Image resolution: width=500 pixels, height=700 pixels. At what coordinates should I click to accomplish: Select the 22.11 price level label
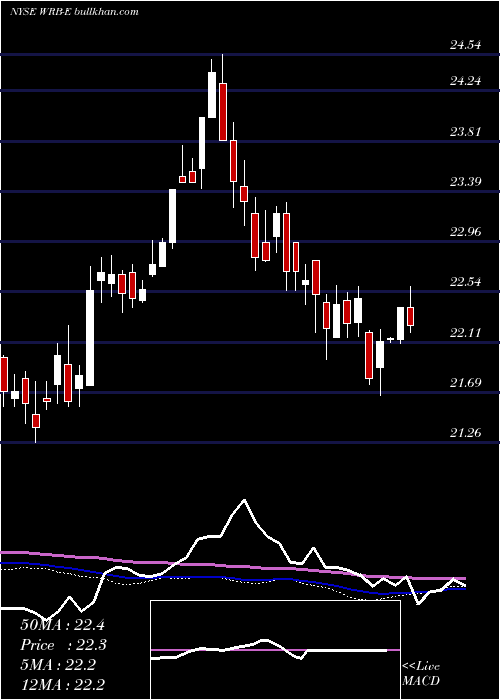coord(466,333)
